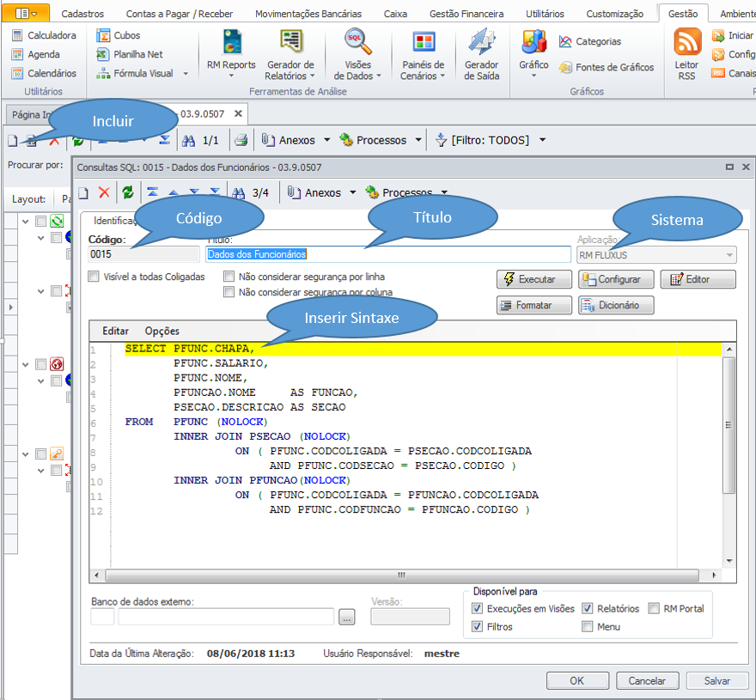Open the Aplicação RM FLUXUS combo box
This screenshot has height=700, width=756.
point(656,254)
